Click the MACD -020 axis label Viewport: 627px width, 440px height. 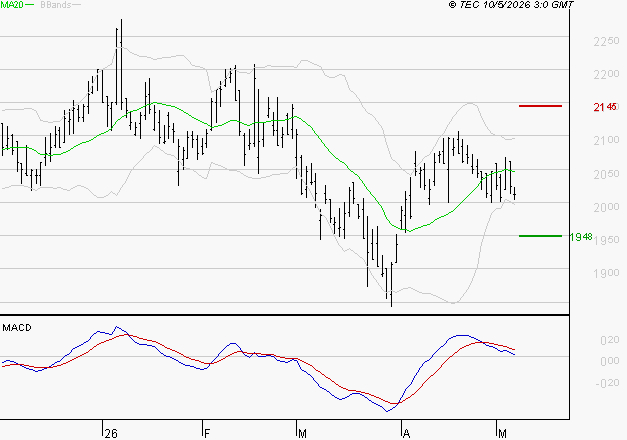coord(607,383)
